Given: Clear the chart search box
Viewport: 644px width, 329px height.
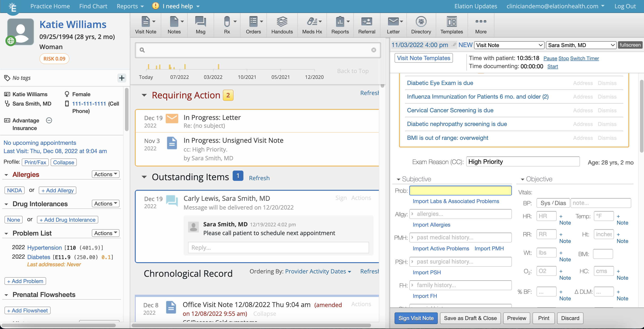Looking at the screenshot, I should click(373, 50).
